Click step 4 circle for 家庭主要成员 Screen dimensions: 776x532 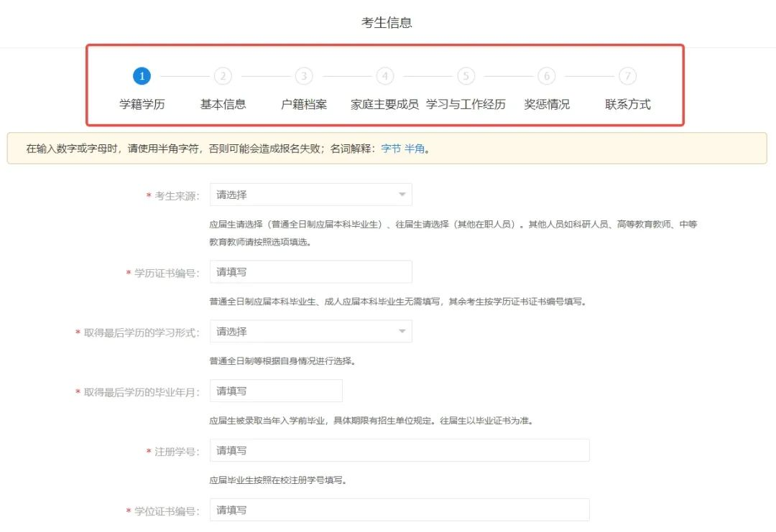(385, 76)
